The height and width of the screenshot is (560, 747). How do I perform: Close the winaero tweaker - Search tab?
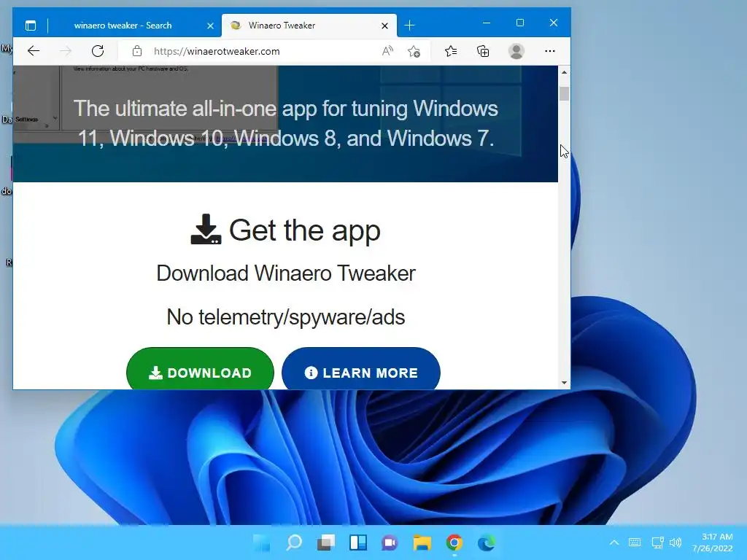click(210, 26)
